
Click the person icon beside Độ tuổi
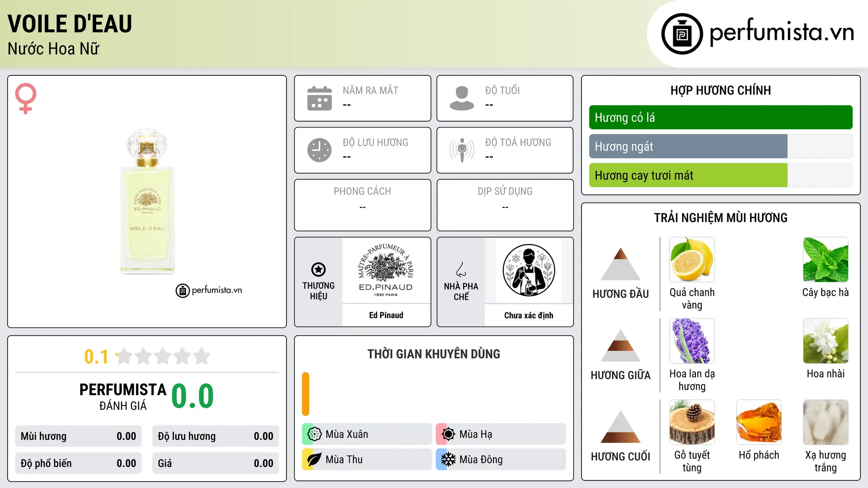pos(462,98)
